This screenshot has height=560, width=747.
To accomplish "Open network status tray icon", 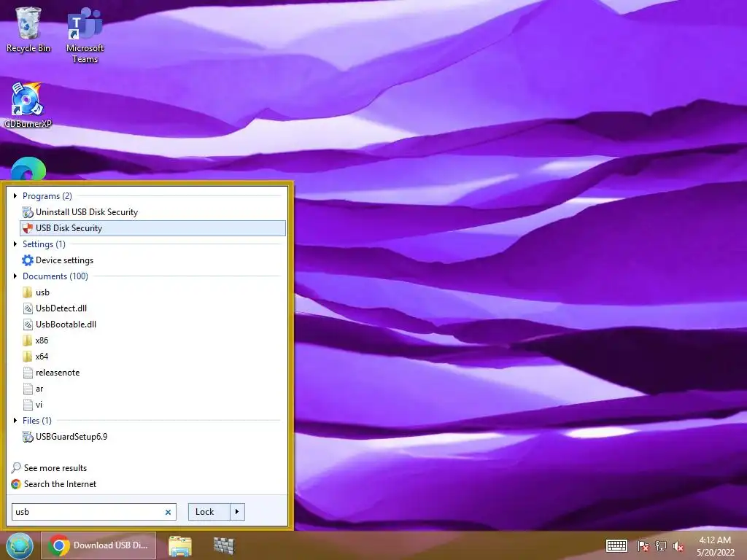I will (661, 546).
